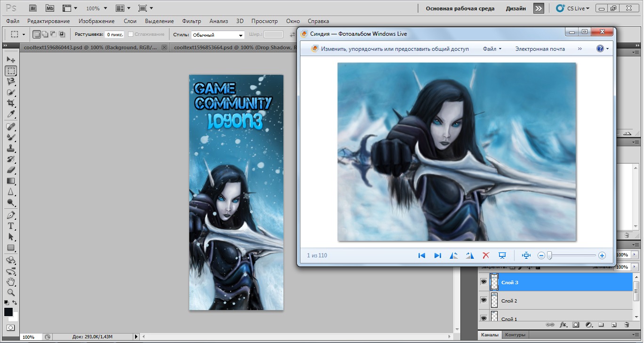
Task: Switch to Дизайн workspace
Action: (x=516, y=8)
